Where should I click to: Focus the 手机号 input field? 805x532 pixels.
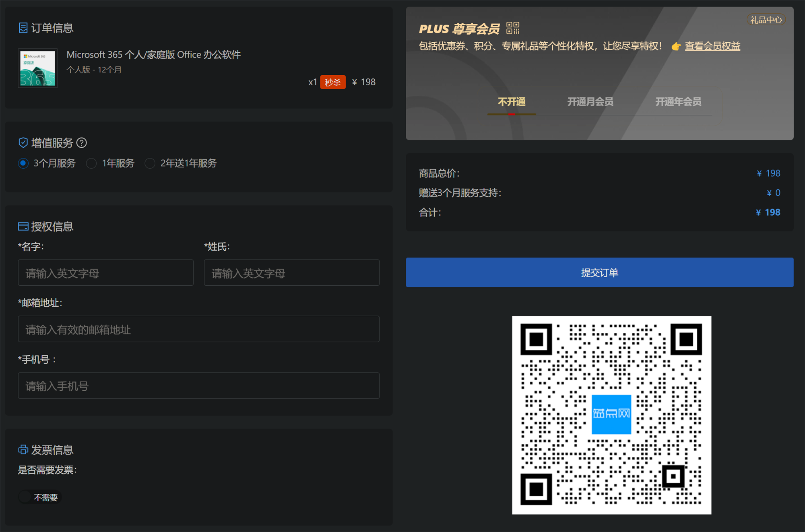pyautogui.click(x=199, y=386)
